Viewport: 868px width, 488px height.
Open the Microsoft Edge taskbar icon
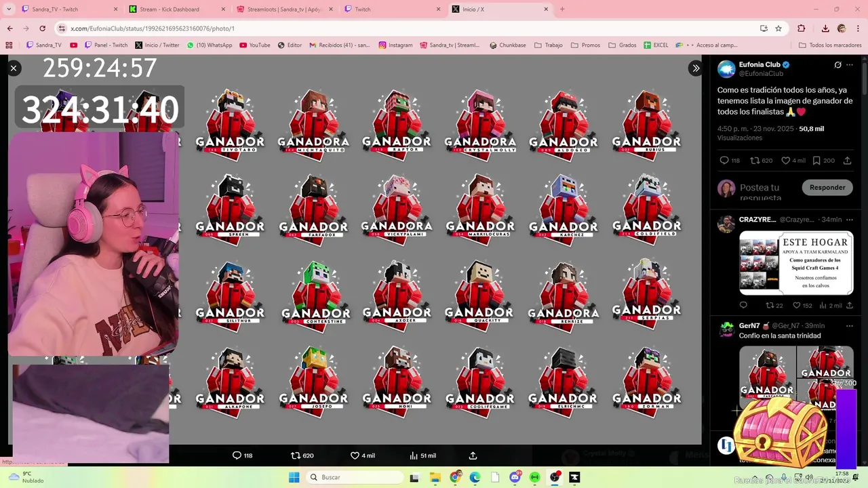pos(475,477)
